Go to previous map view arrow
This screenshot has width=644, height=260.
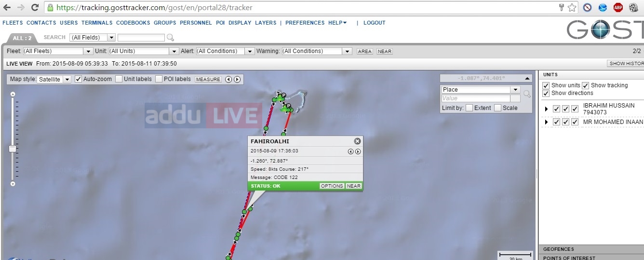tap(228, 79)
